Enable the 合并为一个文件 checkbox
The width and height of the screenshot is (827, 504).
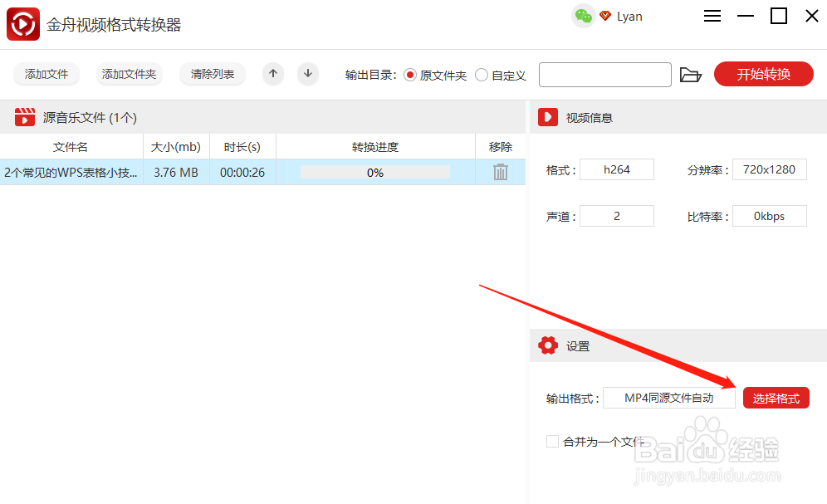553,441
